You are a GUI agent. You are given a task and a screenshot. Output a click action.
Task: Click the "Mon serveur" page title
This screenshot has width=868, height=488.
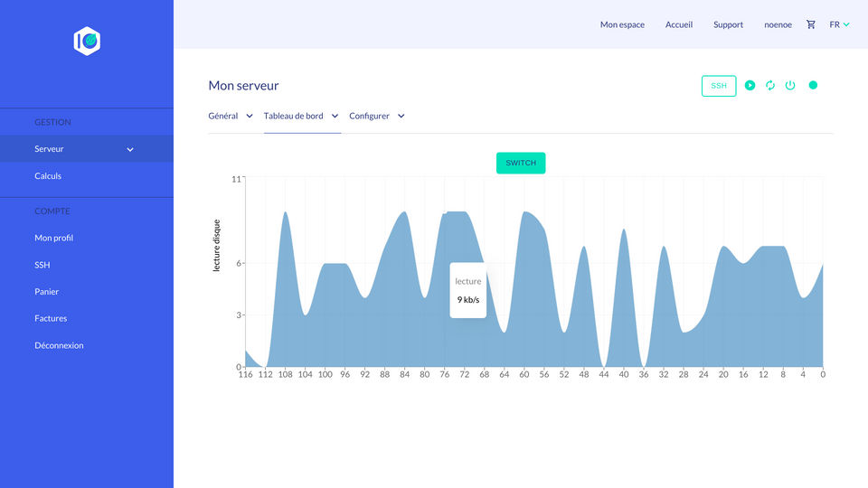[x=243, y=86]
